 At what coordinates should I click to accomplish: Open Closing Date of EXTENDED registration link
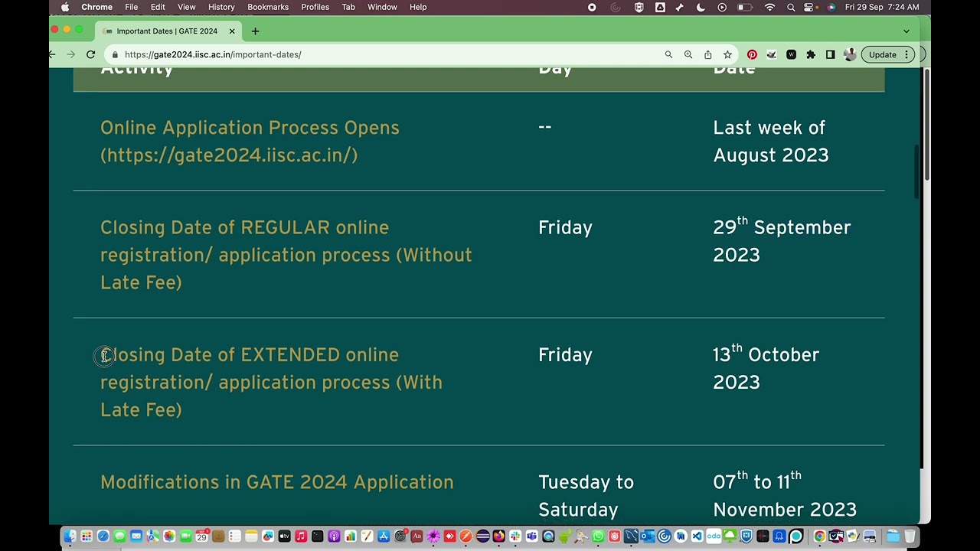(271, 382)
